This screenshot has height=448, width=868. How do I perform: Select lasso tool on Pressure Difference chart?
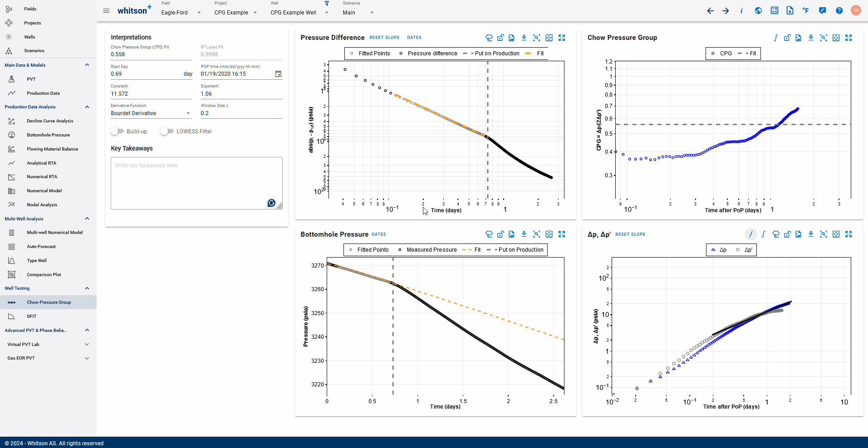click(x=489, y=38)
